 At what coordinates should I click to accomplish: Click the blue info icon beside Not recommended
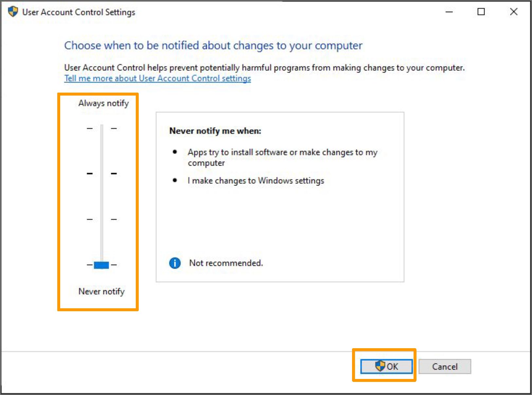coord(175,263)
